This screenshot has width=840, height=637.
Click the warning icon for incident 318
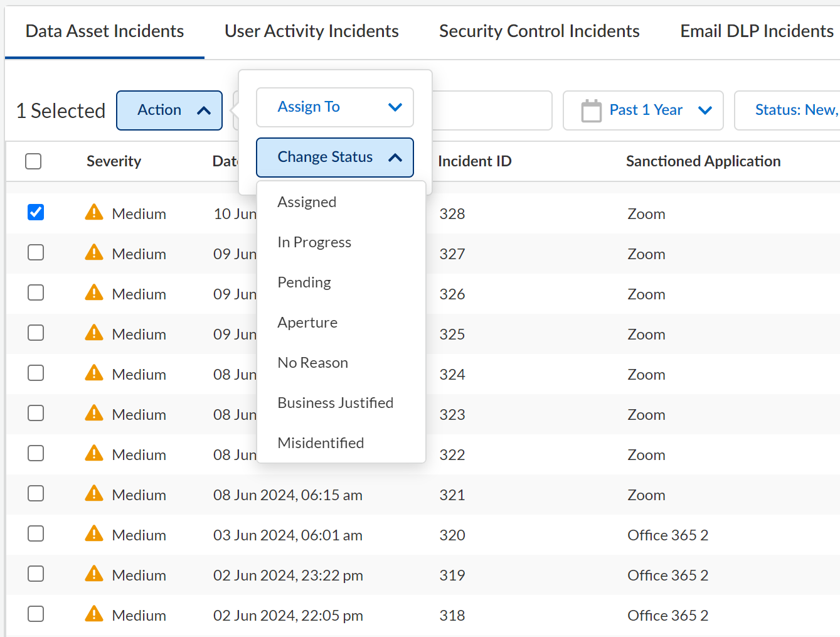[x=94, y=614]
